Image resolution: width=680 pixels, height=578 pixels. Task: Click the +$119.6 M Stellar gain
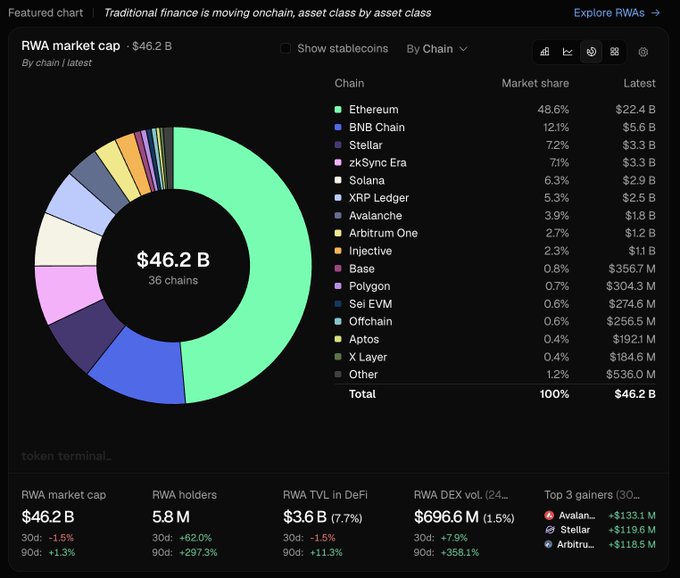tap(632, 529)
